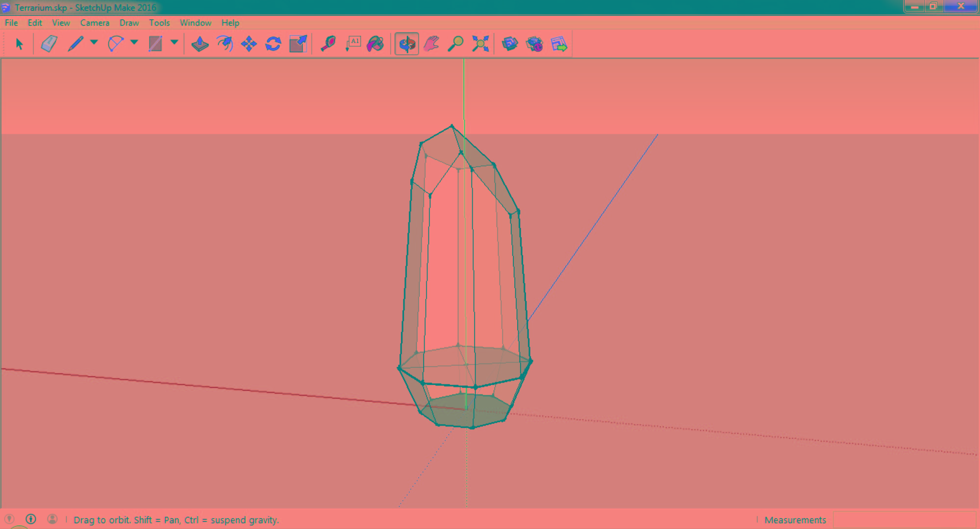The height and width of the screenshot is (529, 980).
Task: Click the Measurements input box
Action: (904, 520)
